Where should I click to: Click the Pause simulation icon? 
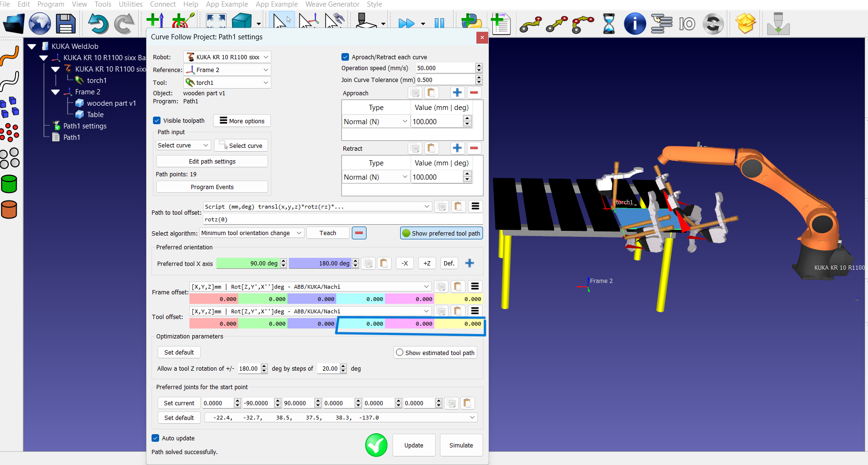439,23
